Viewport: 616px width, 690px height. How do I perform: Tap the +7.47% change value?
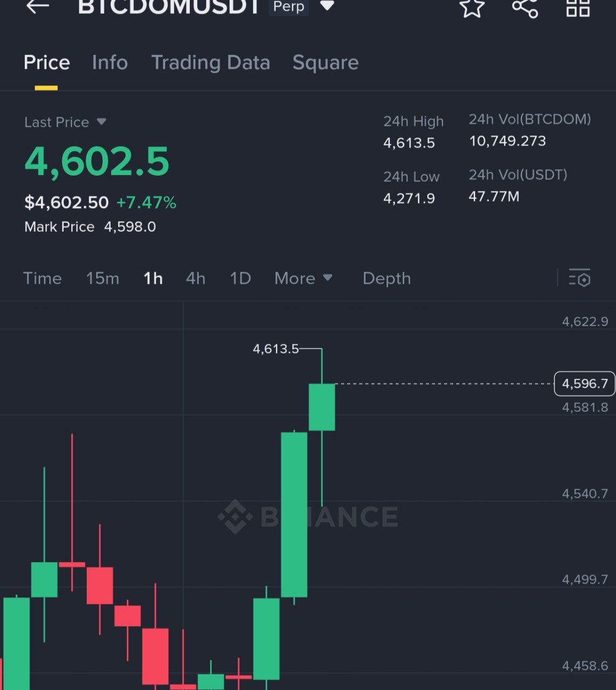point(146,203)
